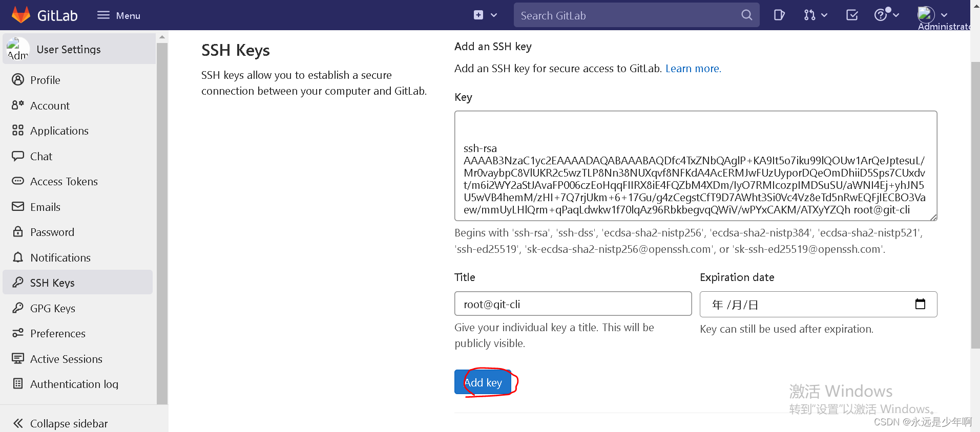Click the page vertical scrollbar
The image size is (980, 432).
click(975, 205)
